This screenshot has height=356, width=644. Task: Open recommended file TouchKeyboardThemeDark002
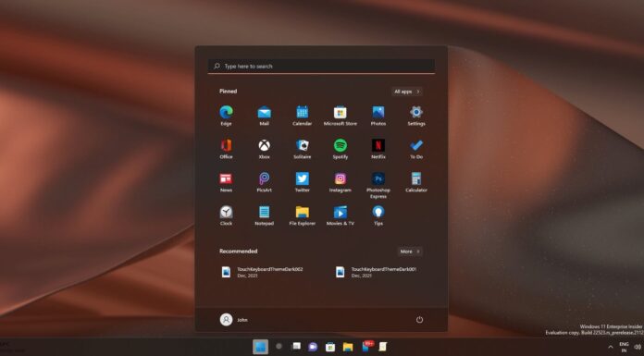point(263,272)
